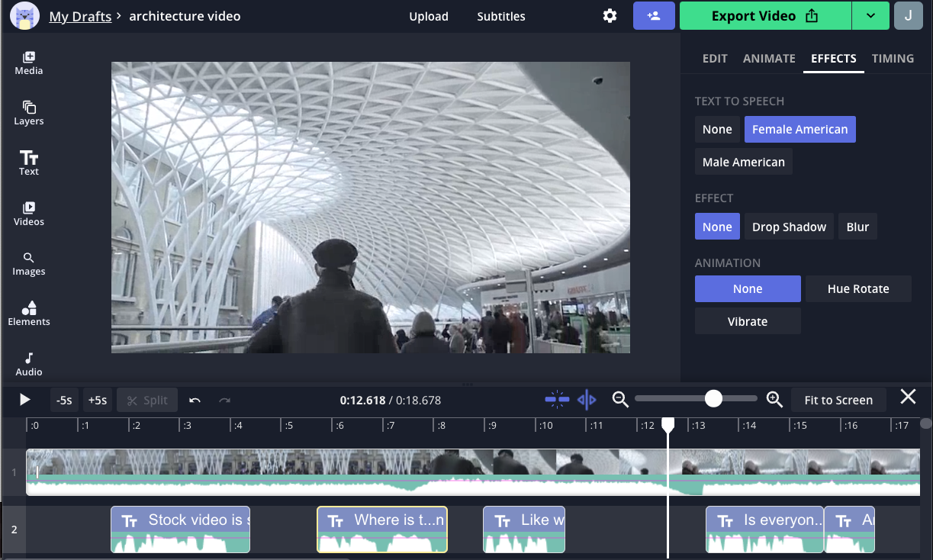Viewport: 933px width, 560px height.
Task: Switch to the TIMING tab
Action: pyautogui.click(x=893, y=59)
